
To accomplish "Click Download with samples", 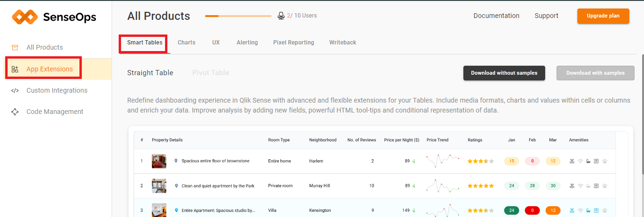I will tap(595, 73).
